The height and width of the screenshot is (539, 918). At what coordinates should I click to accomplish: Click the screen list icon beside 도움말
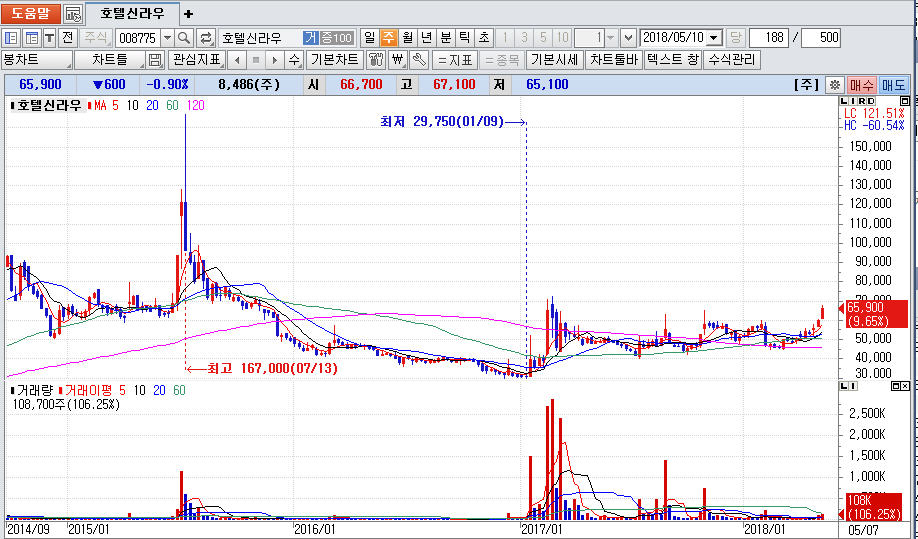(73, 14)
